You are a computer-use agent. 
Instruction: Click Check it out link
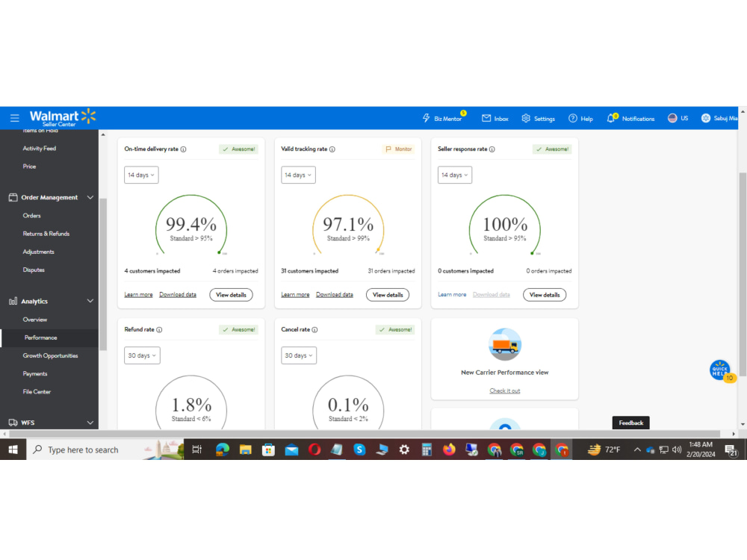tap(505, 391)
